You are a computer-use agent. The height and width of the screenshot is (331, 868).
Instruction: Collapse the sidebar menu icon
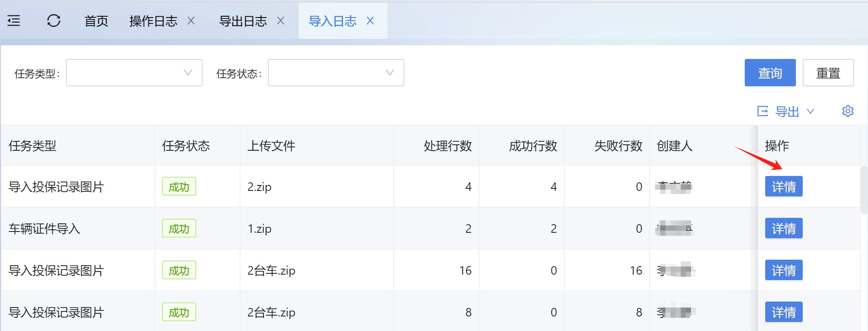point(14,21)
